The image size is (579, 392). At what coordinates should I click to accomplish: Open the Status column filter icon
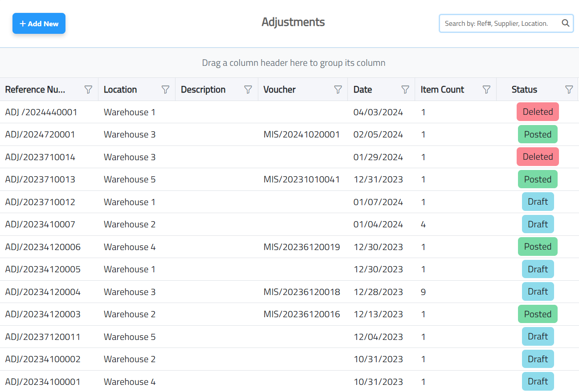(x=569, y=90)
